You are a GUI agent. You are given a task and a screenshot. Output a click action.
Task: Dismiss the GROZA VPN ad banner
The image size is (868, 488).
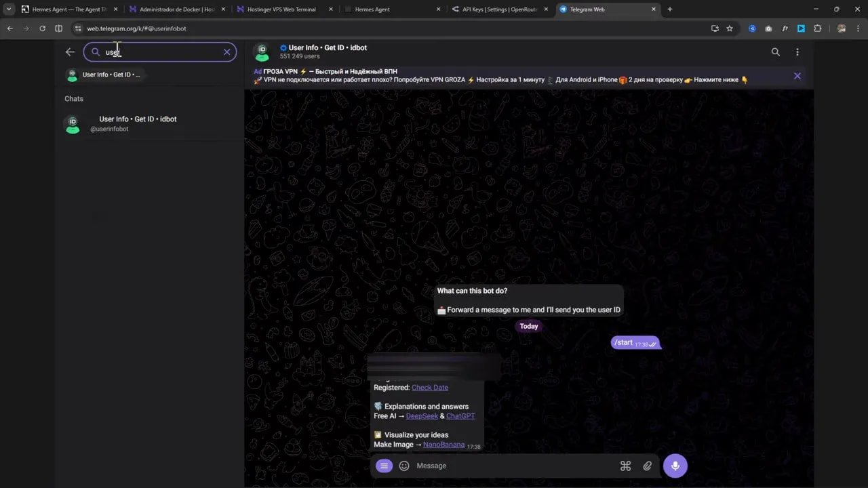(797, 76)
